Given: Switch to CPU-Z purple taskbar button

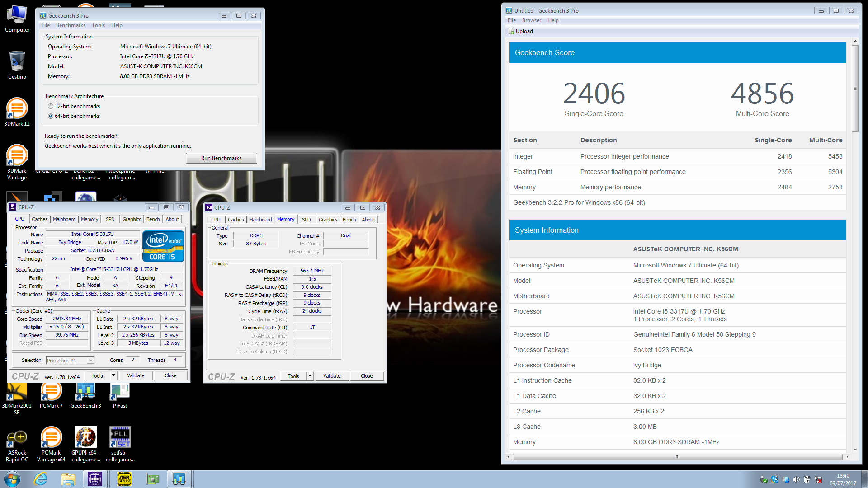Looking at the screenshot, I should [95, 479].
